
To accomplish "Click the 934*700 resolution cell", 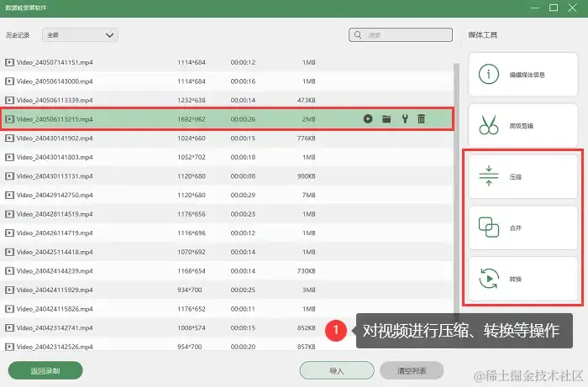I will pyautogui.click(x=189, y=290).
